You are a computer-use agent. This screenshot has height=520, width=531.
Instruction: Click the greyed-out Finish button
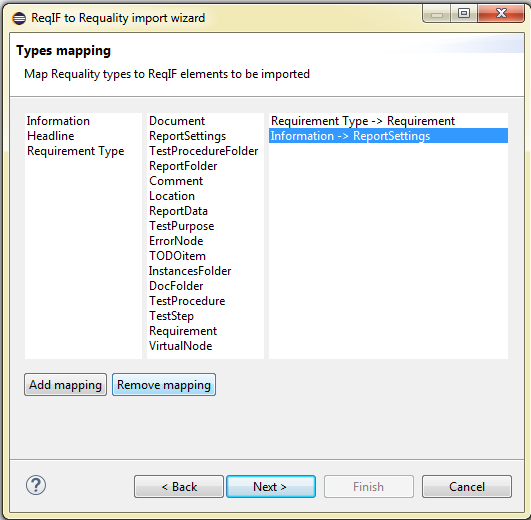tap(369, 486)
